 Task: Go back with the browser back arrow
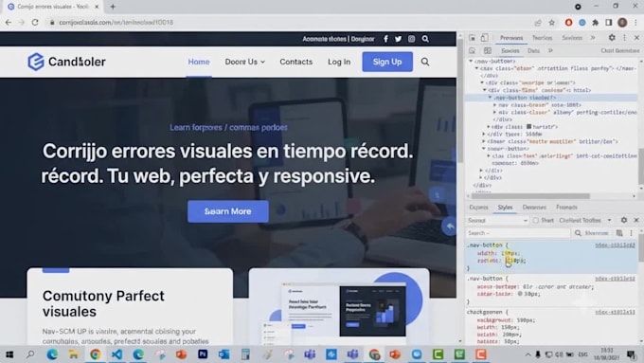[9, 22]
